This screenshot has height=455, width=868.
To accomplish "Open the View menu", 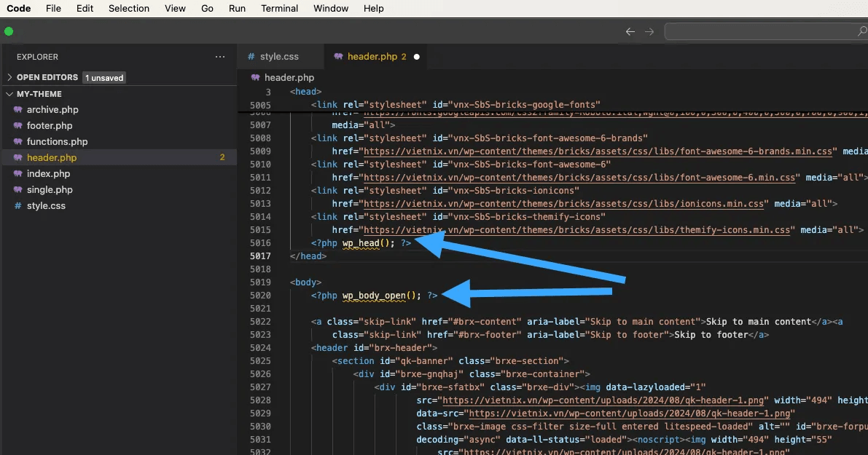I will (x=175, y=8).
